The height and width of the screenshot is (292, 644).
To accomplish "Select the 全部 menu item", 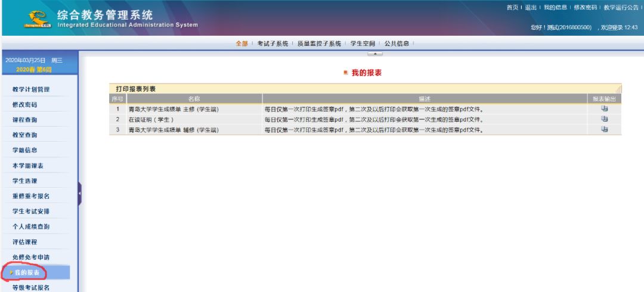I will pyautogui.click(x=241, y=44).
